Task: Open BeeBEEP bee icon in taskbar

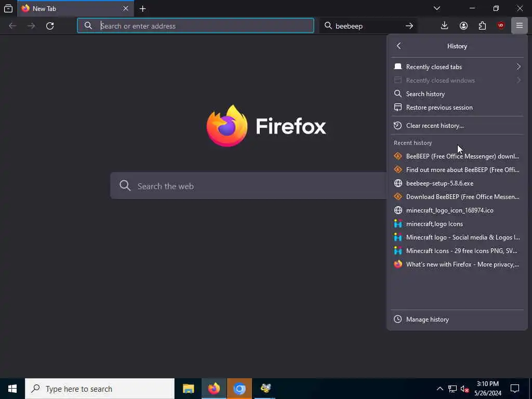Action: [x=265, y=389]
